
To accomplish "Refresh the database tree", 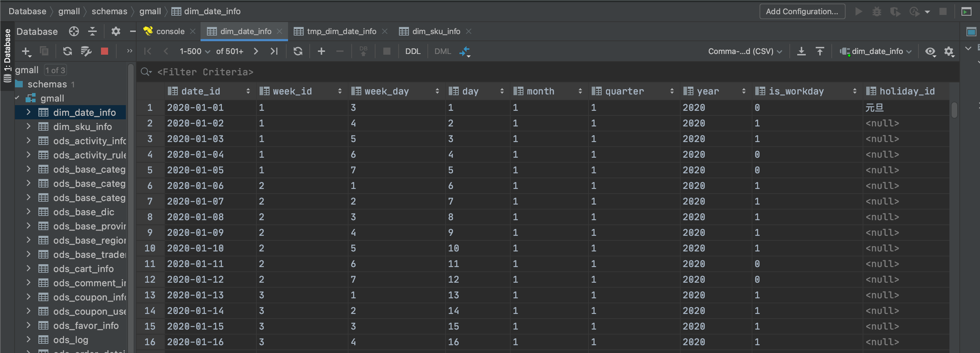I will (x=67, y=51).
